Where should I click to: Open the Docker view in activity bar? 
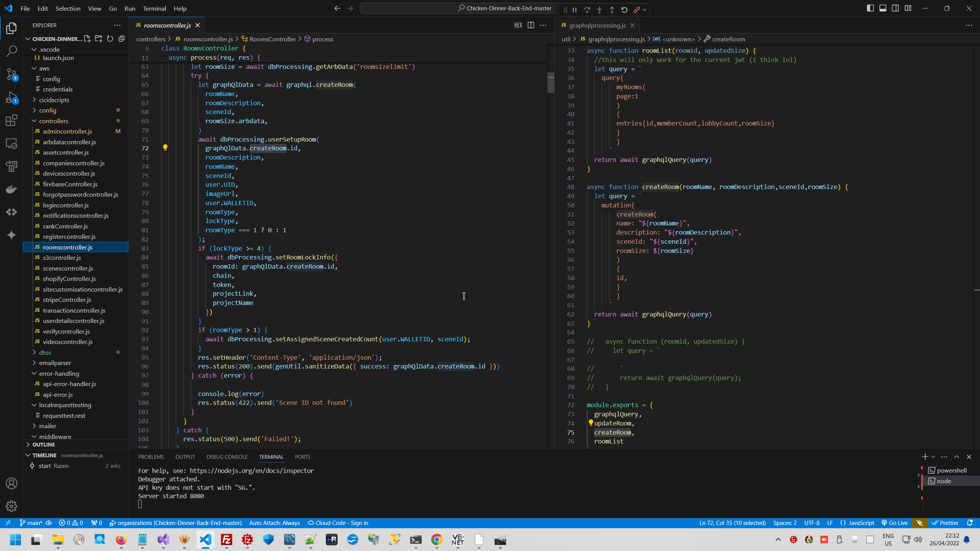coord(11,189)
